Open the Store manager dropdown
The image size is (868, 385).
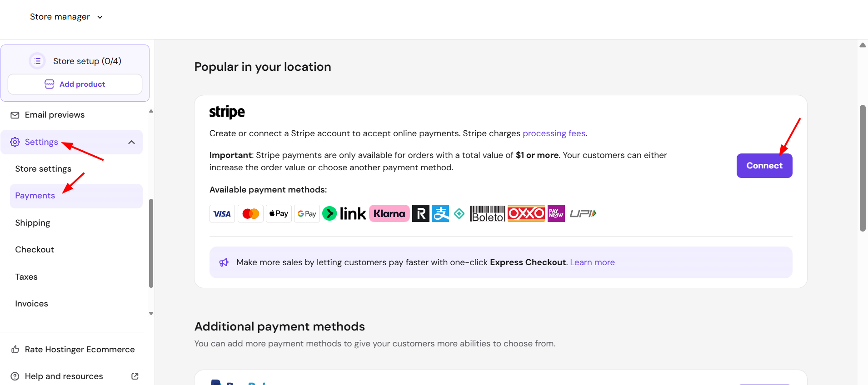[66, 17]
